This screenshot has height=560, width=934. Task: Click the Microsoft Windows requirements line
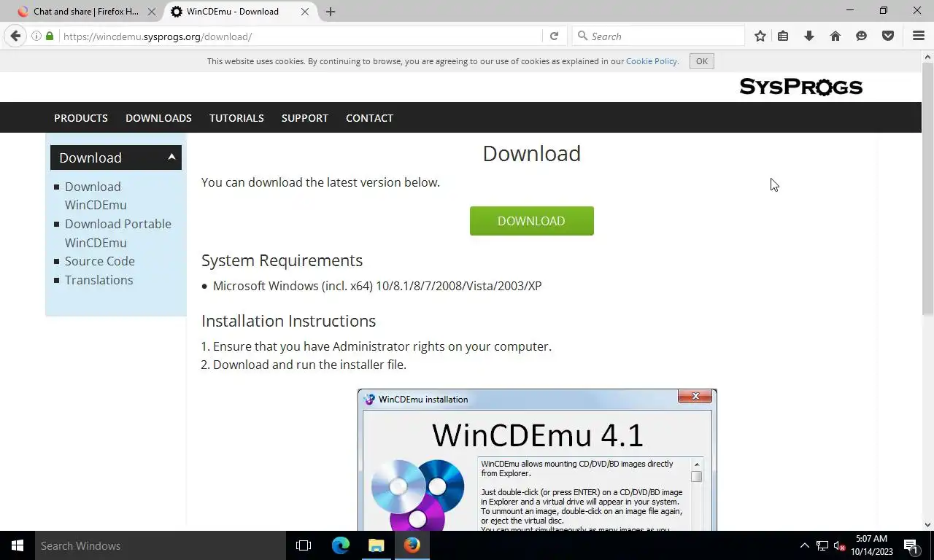pyautogui.click(x=377, y=286)
